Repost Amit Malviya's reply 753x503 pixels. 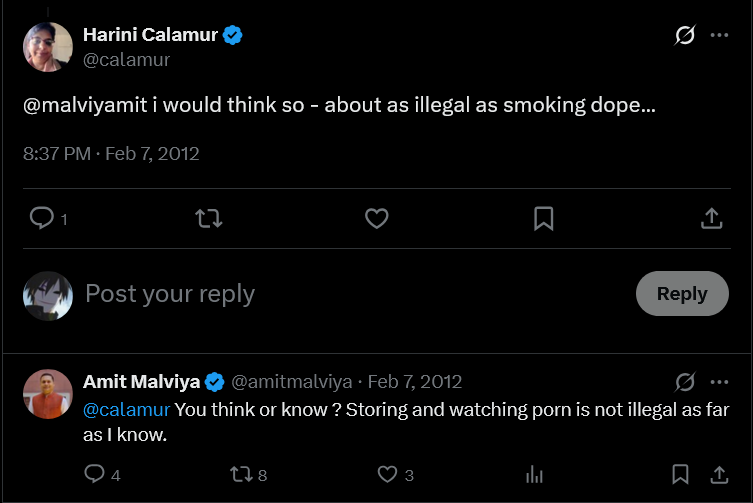241,475
